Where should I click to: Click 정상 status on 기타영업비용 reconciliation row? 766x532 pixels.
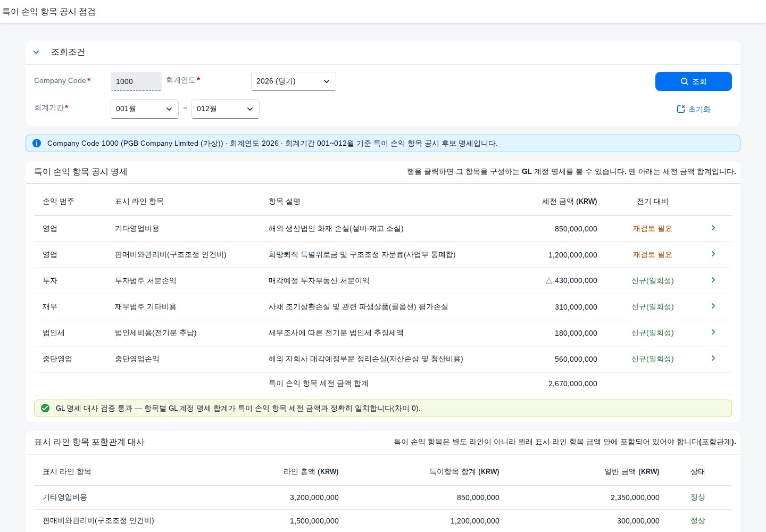[698, 497]
